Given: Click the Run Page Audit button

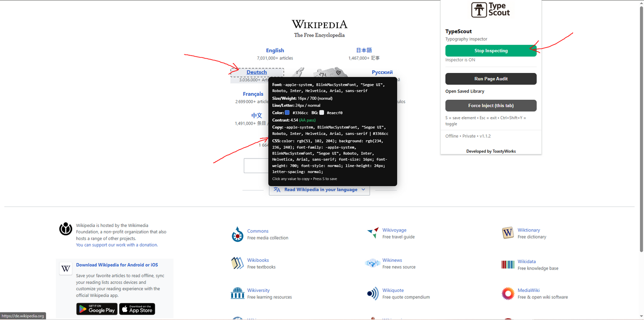Looking at the screenshot, I should tap(491, 79).
